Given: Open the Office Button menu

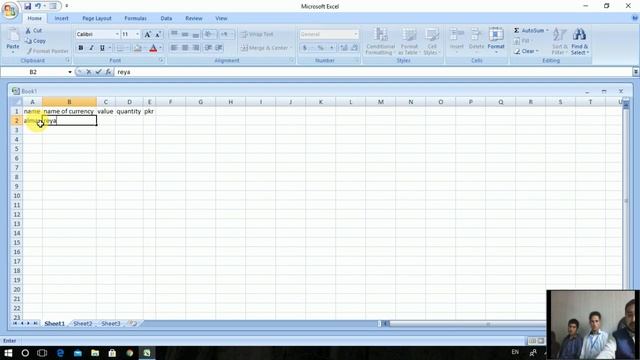Looking at the screenshot, I should point(10,10).
